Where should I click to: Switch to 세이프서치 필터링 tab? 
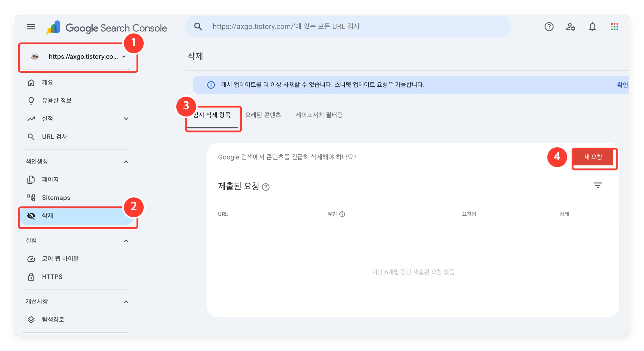point(319,115)
